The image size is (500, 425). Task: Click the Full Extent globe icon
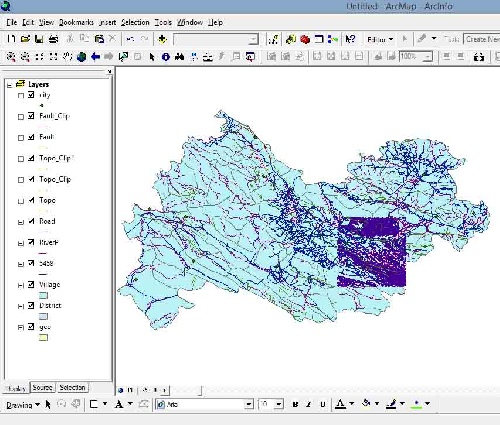click(81, 57)
